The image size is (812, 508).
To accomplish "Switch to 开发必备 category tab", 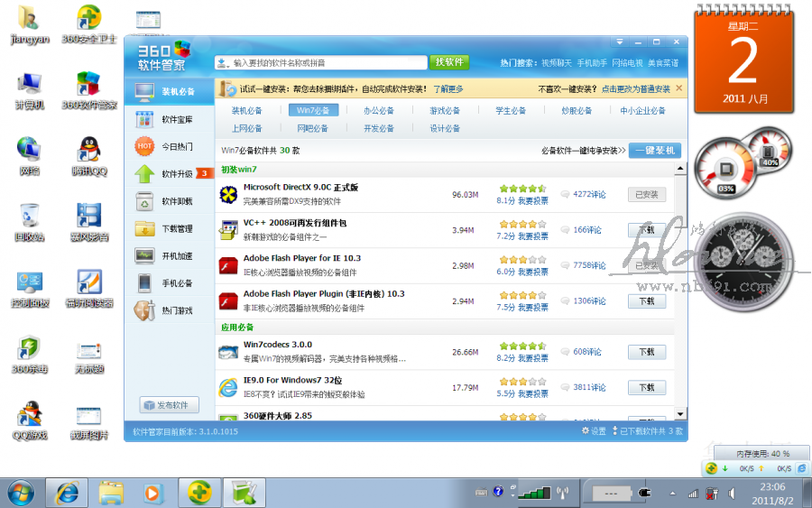I will tap(379, 129).
